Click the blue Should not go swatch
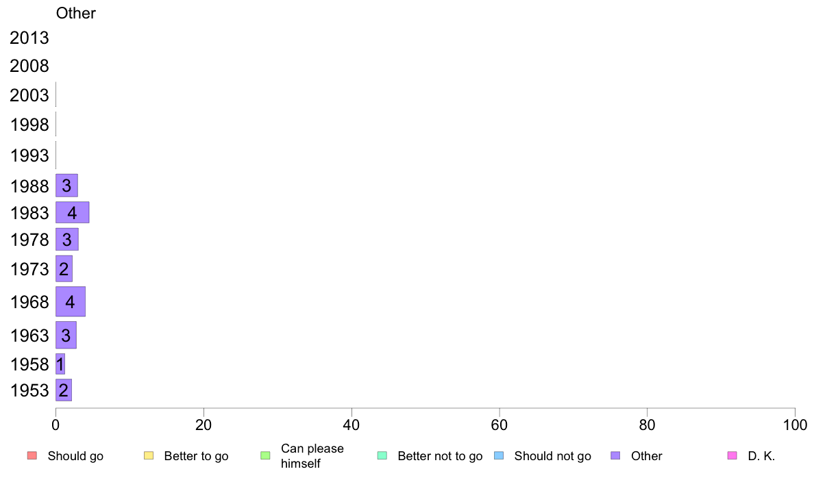Image resolution: width=814 pixels, height=504 pixels. click(499, 456)
